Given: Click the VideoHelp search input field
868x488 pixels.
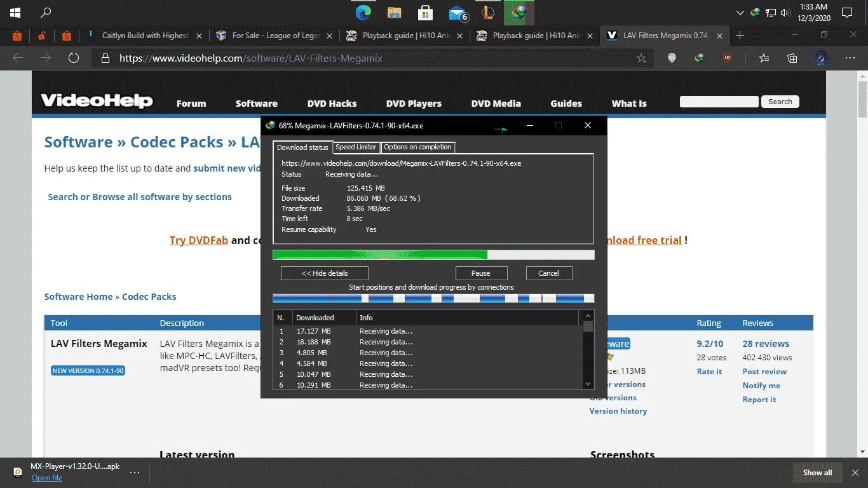Looking at the screenshot, I should (x=719, y=102).
